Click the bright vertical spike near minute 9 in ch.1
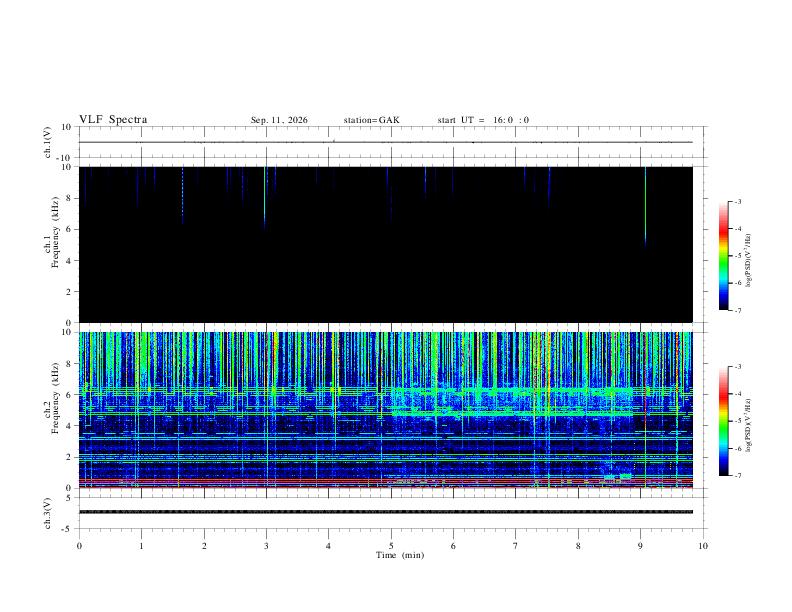The image size is (792, 612). (x=646, y=206)
